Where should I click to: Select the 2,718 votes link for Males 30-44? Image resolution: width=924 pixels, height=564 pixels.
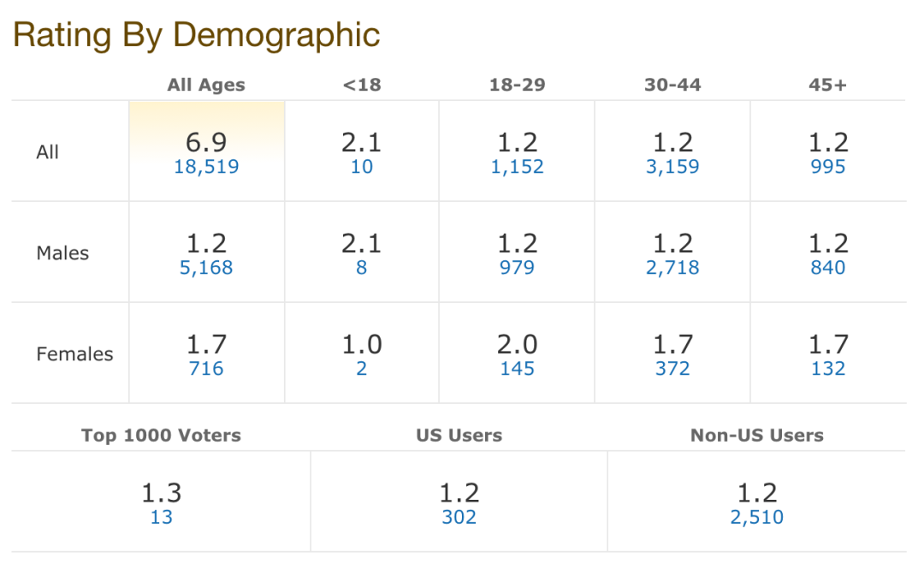coord(672,268)
